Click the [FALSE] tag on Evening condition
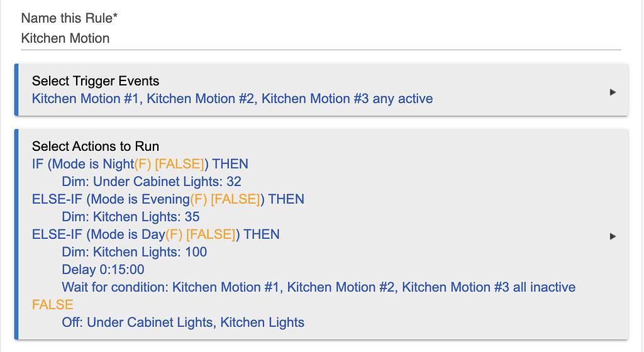Screen dimensions: 644x352 [x=235, y=199]
